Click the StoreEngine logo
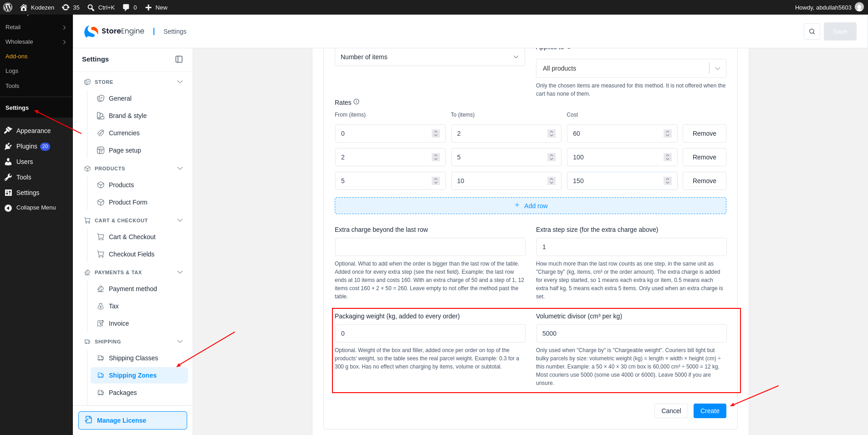 [x=114, y=31]
